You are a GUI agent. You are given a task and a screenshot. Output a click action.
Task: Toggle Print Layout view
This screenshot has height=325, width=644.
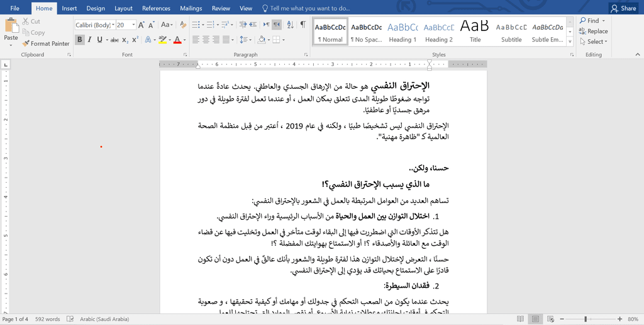tap(535, 319)
